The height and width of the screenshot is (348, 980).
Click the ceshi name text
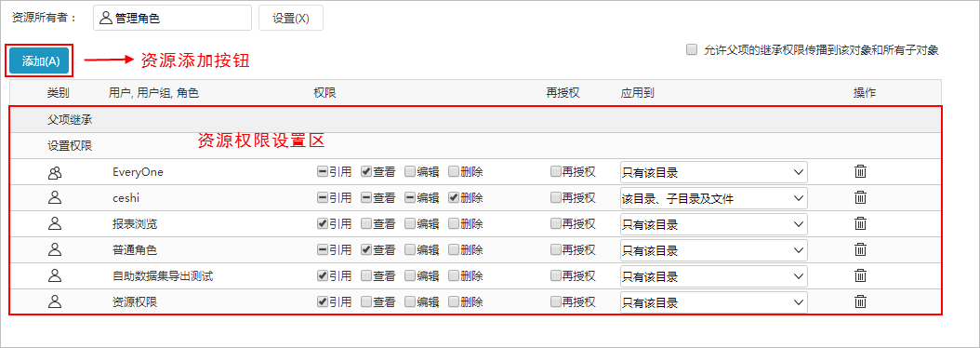click(x=126, y=198)
